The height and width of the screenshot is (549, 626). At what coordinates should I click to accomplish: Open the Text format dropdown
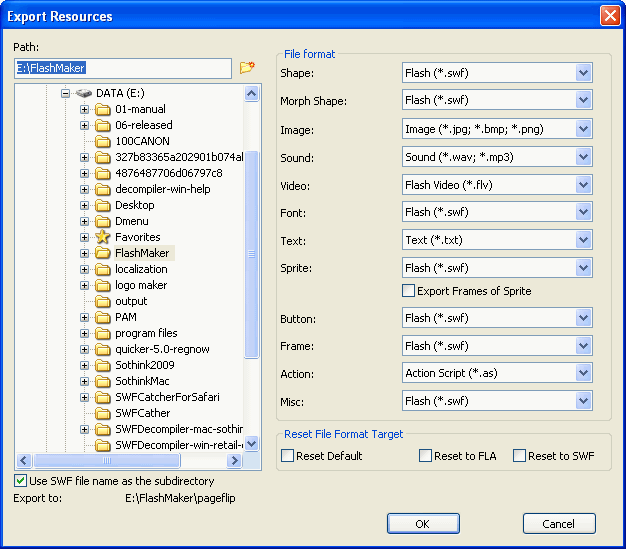[583, 240]
